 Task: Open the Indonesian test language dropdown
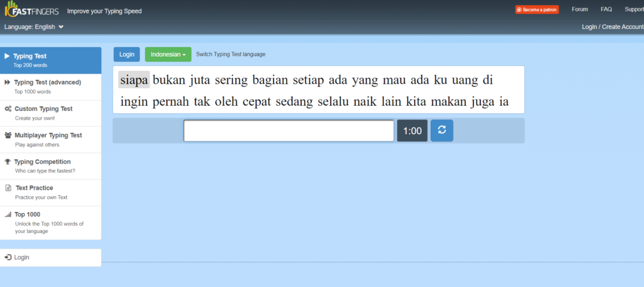point(169,55)
